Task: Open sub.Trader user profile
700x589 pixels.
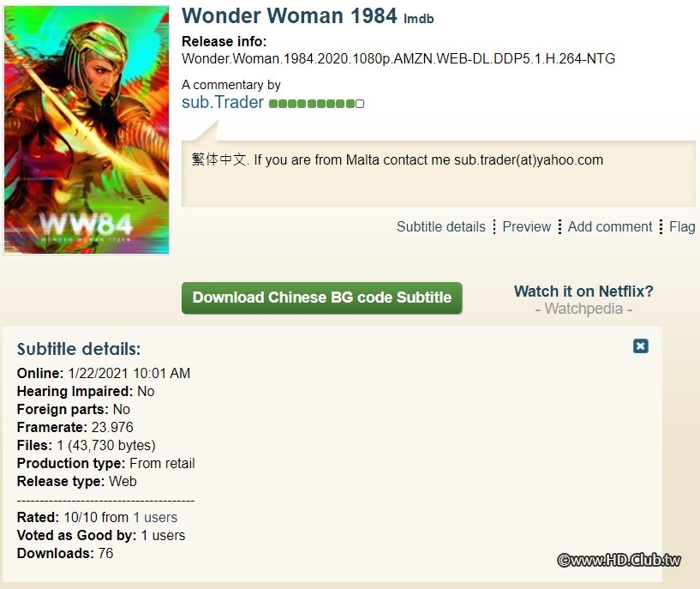Action: coord(222,102)
